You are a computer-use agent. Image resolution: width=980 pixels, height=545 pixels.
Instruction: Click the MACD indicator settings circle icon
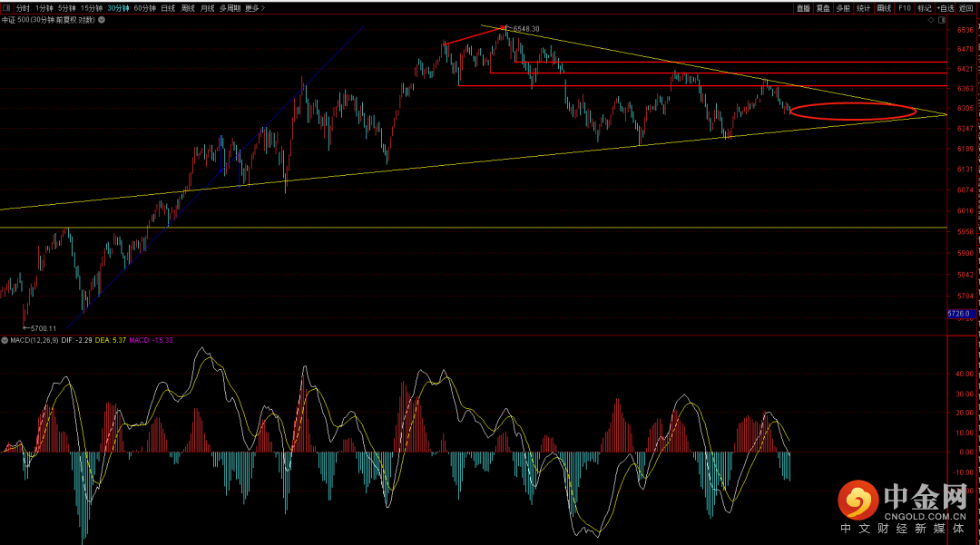click(5, 340)
